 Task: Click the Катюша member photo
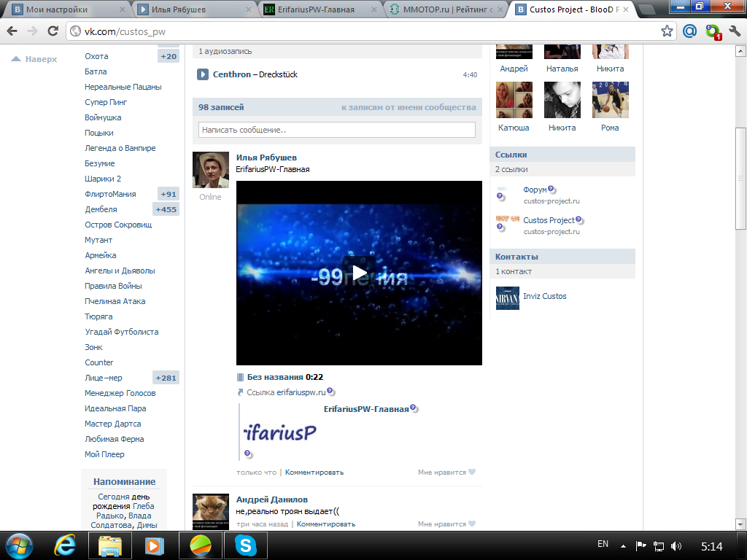point(514,99)
